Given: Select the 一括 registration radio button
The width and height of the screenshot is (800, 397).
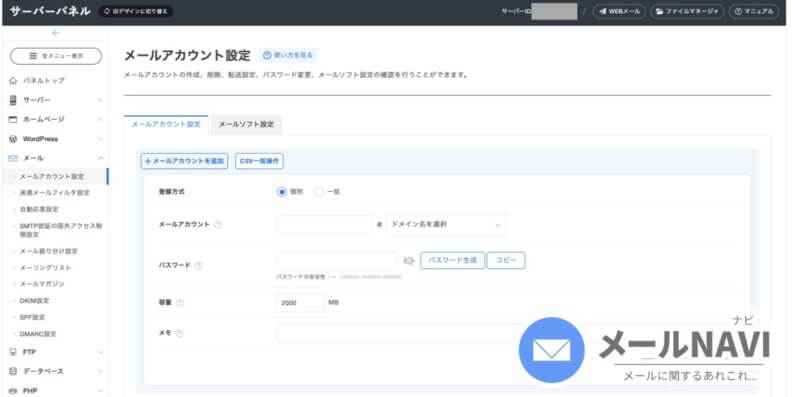Looking at the screenshot, I should click(318, 192).
